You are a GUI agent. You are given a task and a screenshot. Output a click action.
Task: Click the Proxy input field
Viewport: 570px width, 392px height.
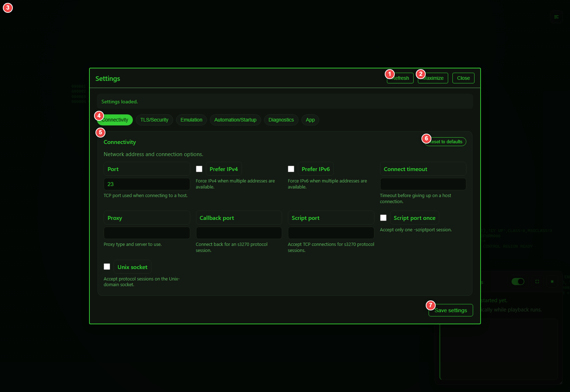point(147,233)
